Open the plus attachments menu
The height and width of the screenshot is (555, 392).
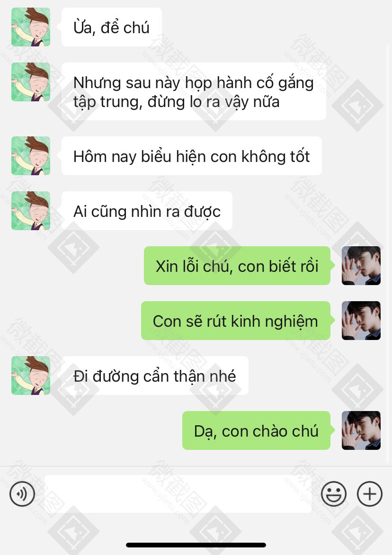[x=370, y=494]
